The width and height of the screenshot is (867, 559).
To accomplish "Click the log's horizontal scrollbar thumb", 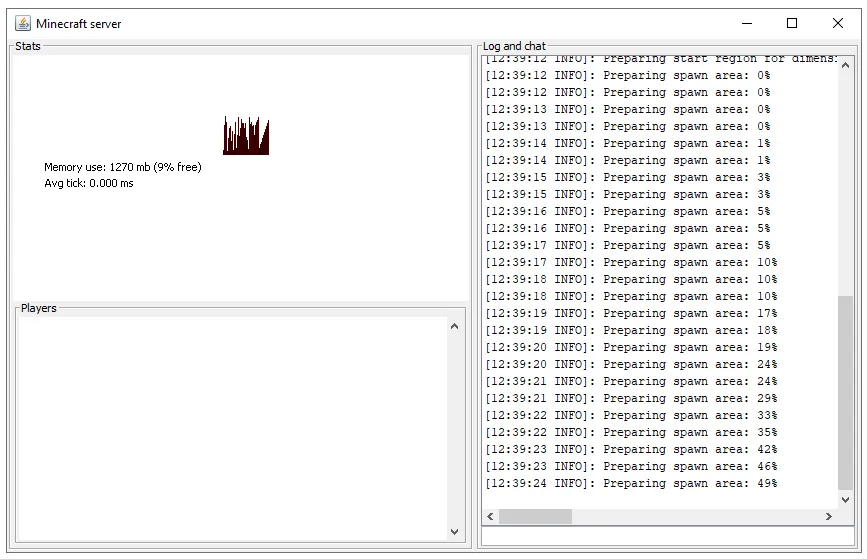I will click(x=535, y=517).
